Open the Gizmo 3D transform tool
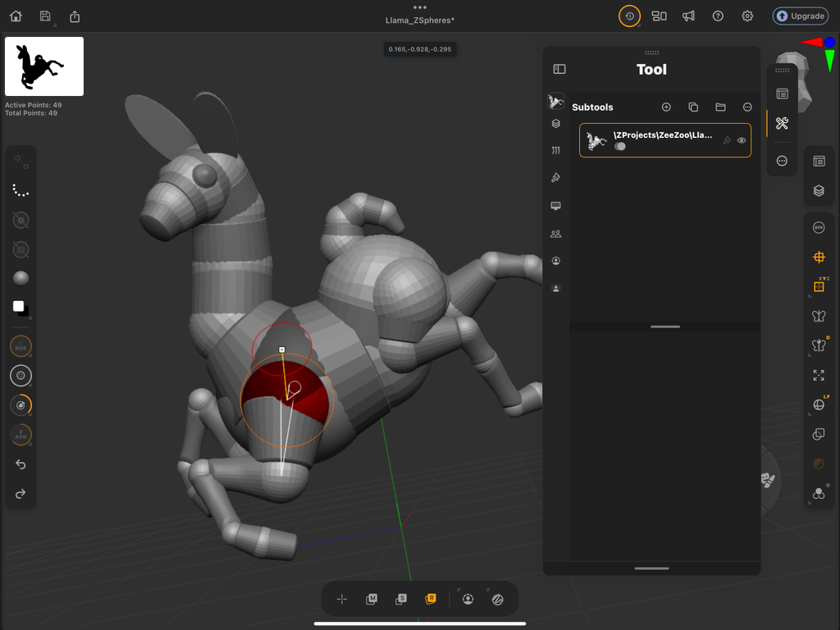Image resolution: width=840 pixels, height=630 pixels. tap(819, 257)
